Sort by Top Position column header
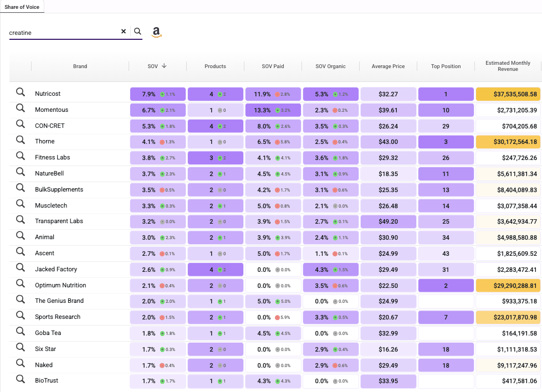The height and width of the screenshot is (392, 542). point(446,66)
